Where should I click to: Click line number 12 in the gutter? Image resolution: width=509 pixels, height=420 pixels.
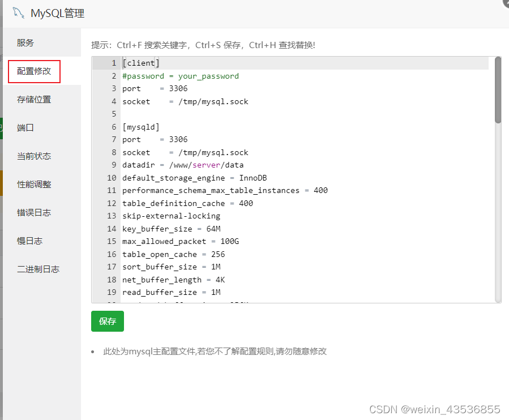pyautogui.click(x=112, y=203)
